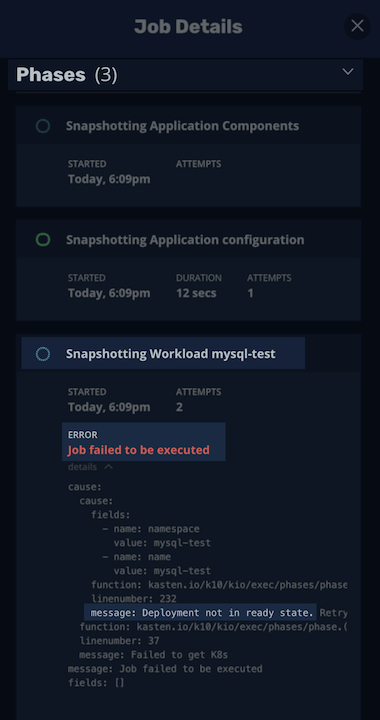Click the Failed to get K8s message line

[154, 655]
